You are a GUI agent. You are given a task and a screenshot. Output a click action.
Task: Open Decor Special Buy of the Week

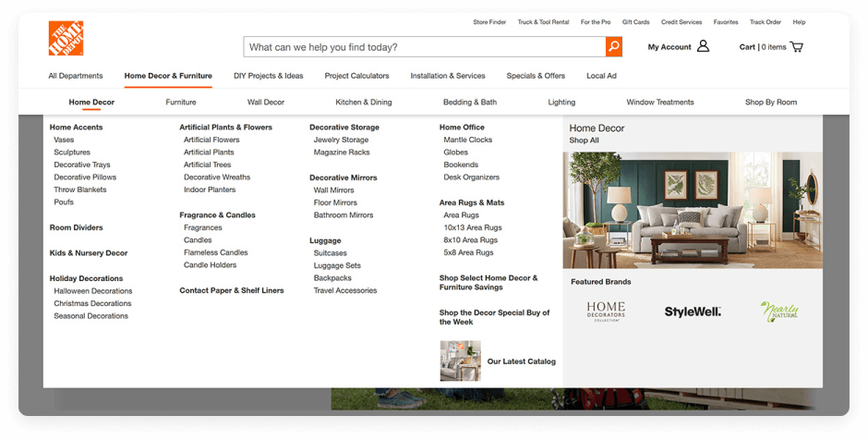point(494,317)
